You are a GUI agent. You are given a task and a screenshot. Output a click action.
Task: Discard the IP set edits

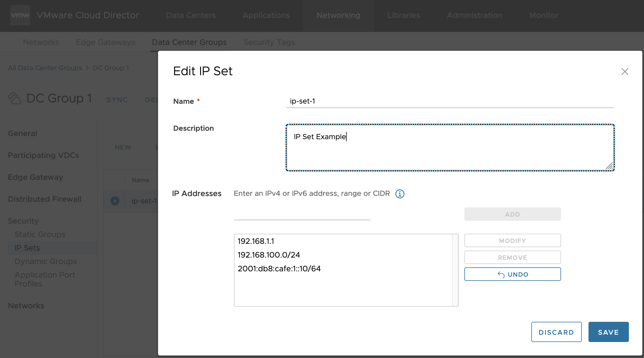coord(556,332)
